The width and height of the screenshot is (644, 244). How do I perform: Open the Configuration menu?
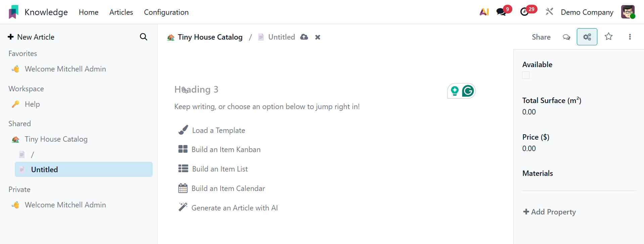click(166, 12)
